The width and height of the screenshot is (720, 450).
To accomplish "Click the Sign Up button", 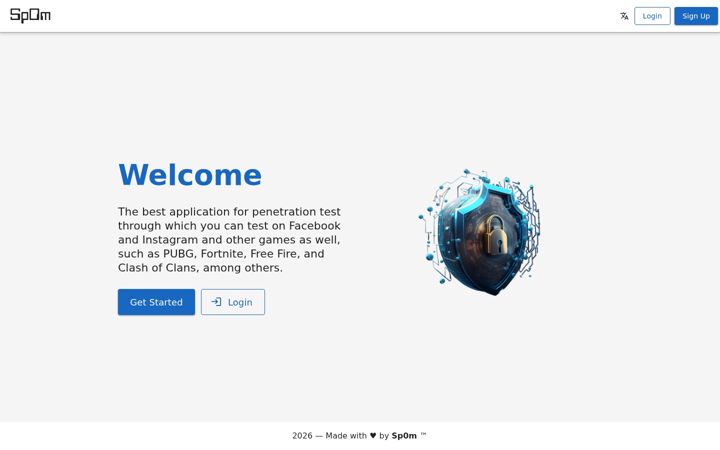I will pyautogui.click(x=696, y=16).
